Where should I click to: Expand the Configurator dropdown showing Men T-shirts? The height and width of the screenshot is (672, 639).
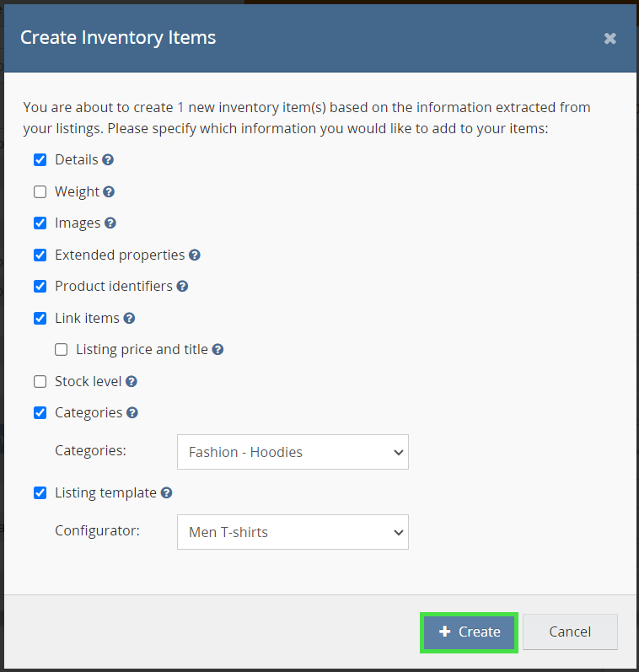(293, 532)
